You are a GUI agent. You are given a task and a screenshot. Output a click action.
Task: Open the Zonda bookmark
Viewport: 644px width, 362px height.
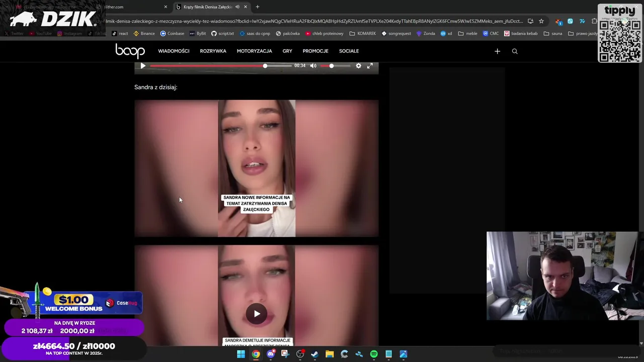pyautogui.click(x=426, y=34)
